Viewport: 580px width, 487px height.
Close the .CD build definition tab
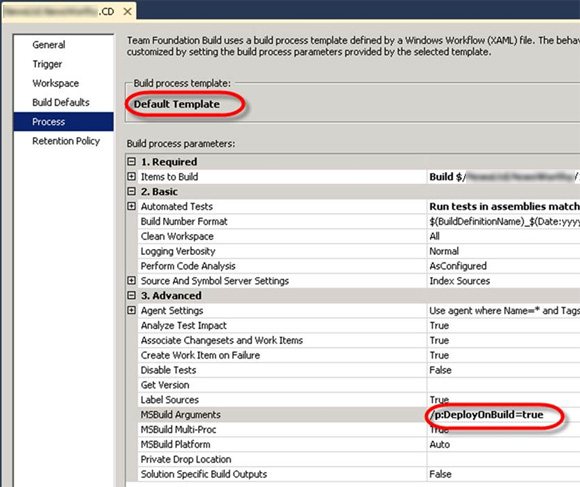pos(127,12)
